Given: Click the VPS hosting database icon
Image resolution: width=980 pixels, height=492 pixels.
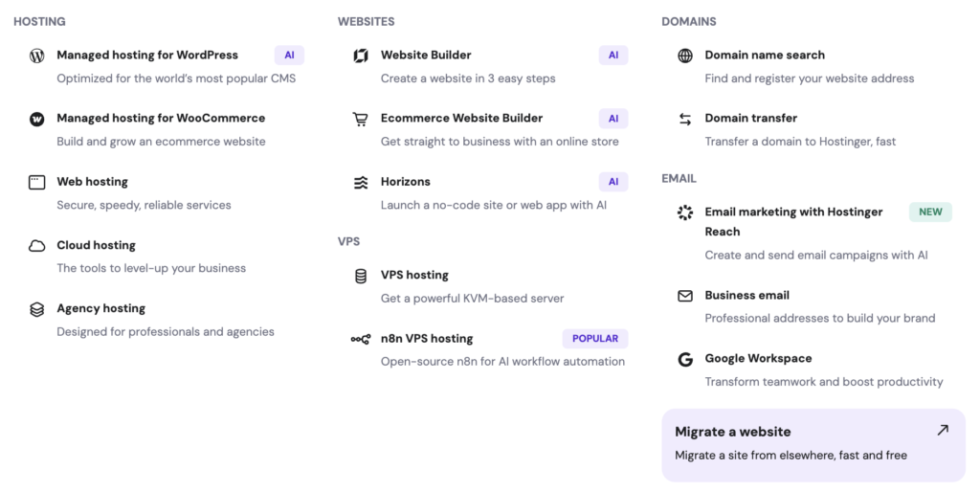Looking at the screenshot, I should coord(361,276).
